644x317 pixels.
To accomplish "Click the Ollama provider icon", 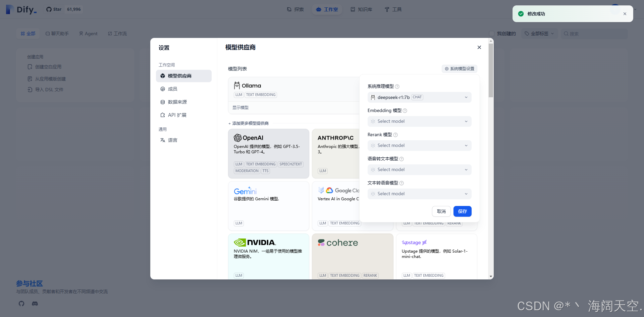I will (237, 86).
